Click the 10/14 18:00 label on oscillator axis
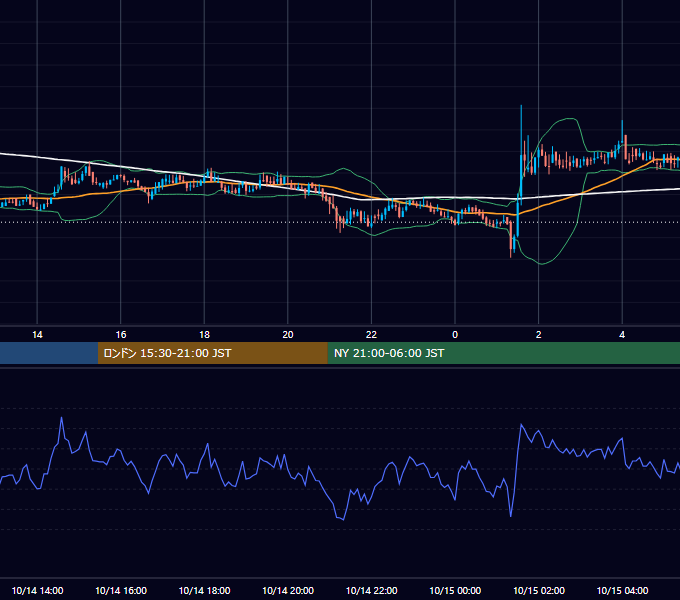680x600 pixels. point(204,590)
